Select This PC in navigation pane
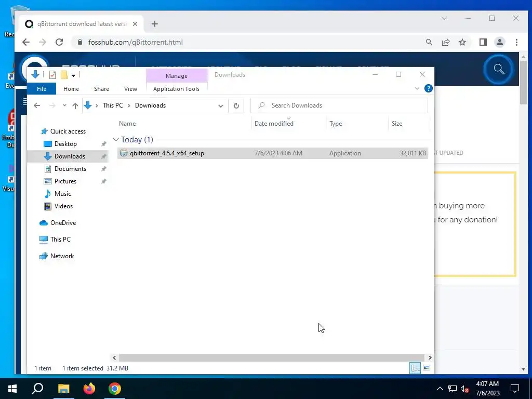 pyautogui.click(x=60, y=240)
